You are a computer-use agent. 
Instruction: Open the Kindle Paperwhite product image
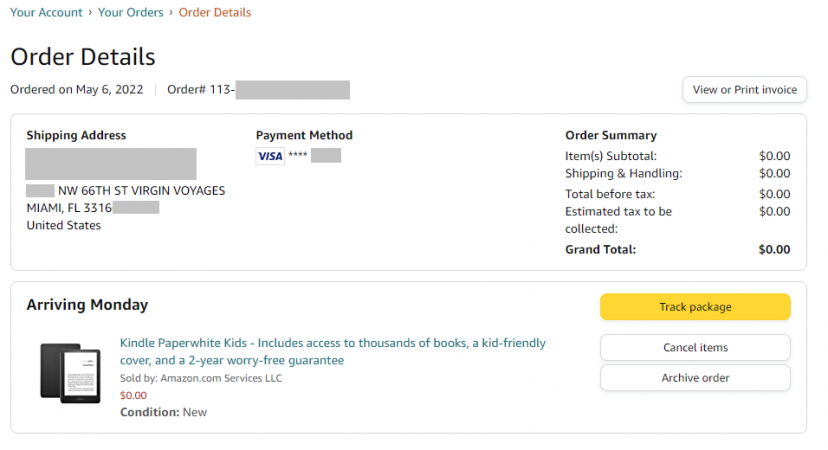pos(70,373)
